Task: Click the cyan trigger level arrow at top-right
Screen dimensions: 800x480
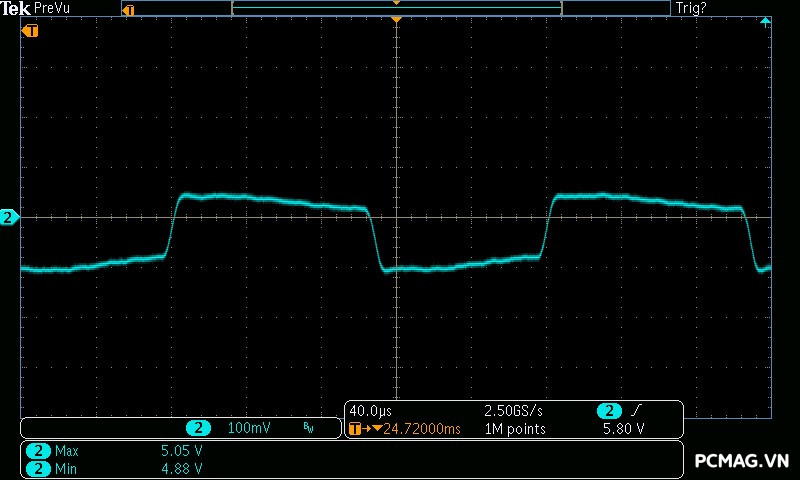Action: click(765, 21)
